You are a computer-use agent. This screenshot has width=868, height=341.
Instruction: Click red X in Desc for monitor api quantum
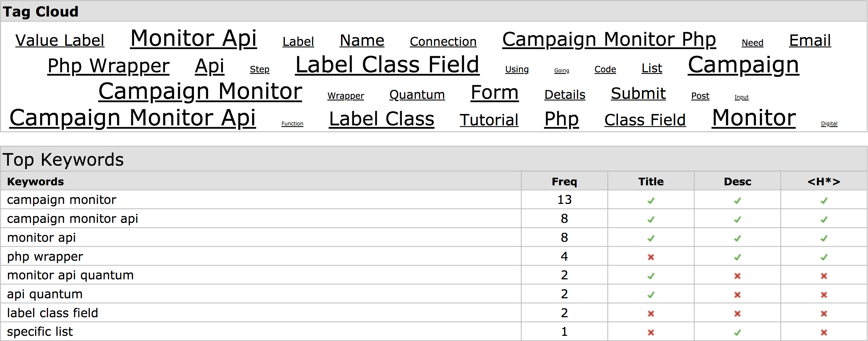click(x=737, y=276)
